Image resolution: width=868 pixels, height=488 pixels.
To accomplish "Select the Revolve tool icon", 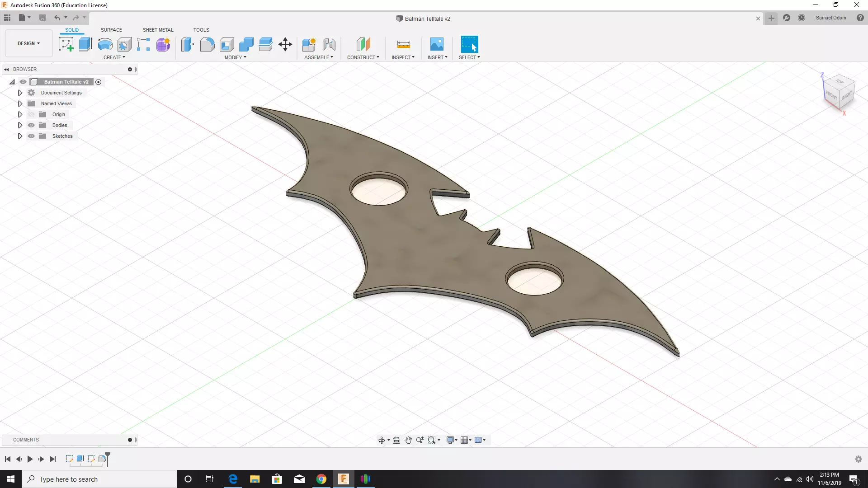I will point(105,44).
